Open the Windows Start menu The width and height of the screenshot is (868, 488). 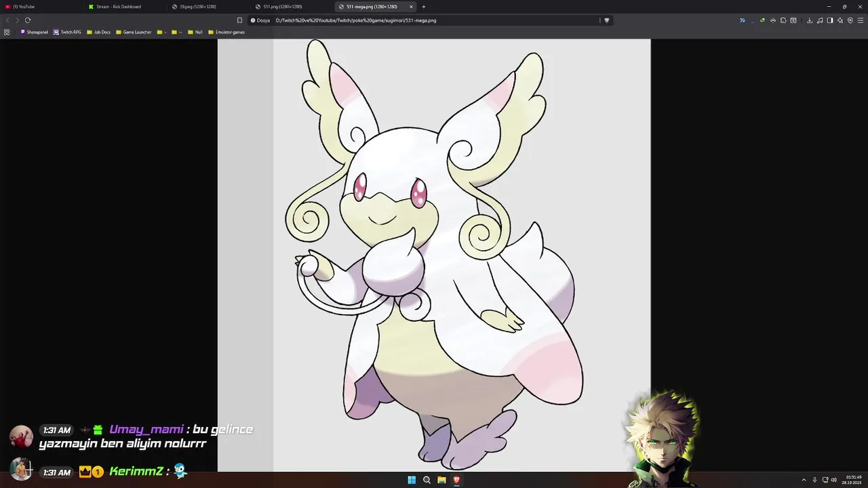412,480
